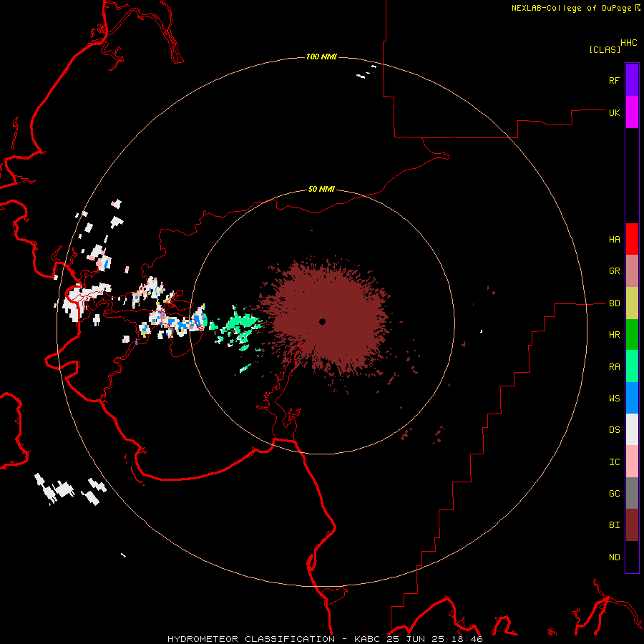Click the ND black legend swatch
Screen dimensions: 644x644
tap(632, 557)
